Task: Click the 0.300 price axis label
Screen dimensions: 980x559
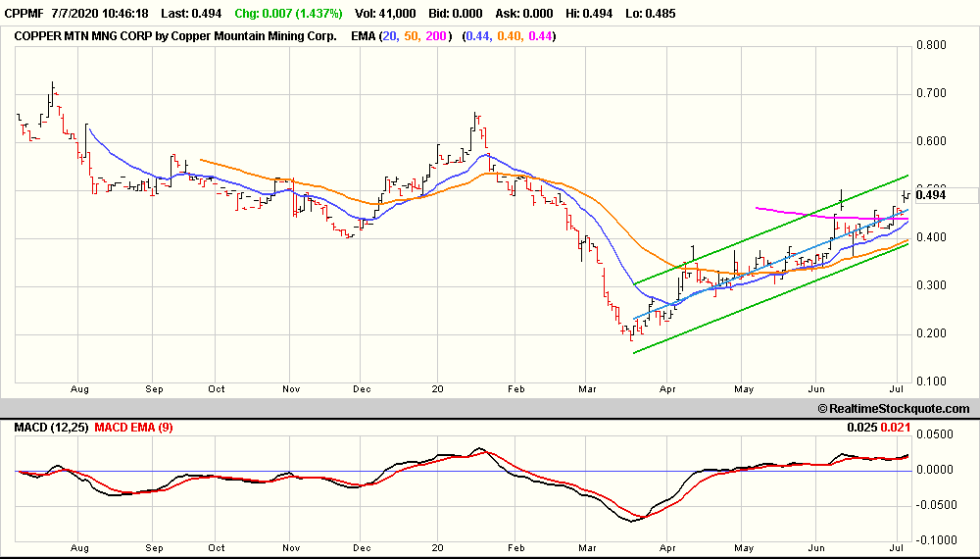Action: [x=931, y=285]
